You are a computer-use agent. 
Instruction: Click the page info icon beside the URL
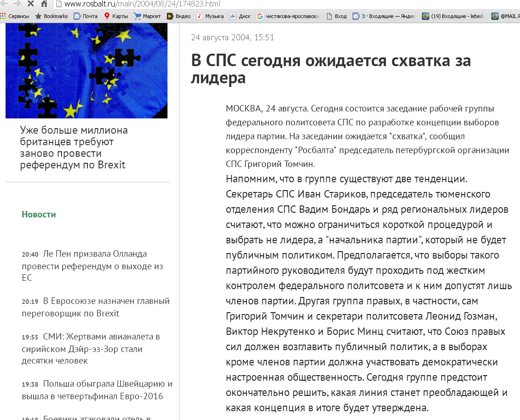tap(59, 4)
